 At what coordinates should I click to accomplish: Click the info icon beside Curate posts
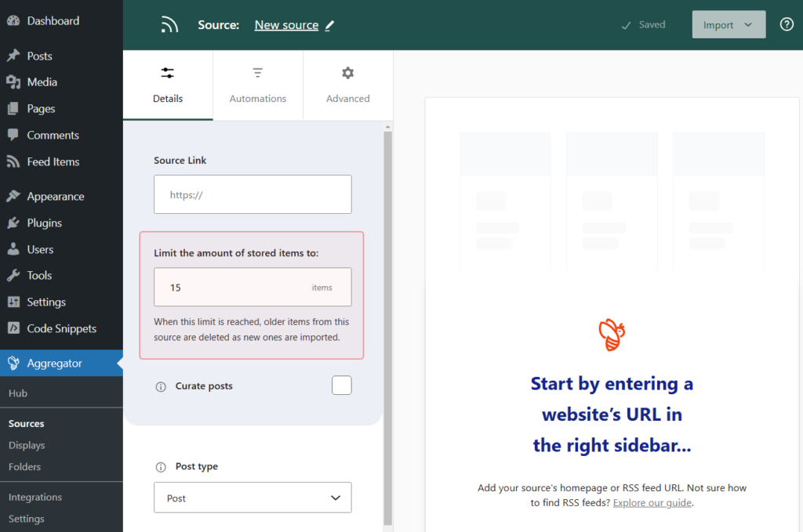click(161, 386)
